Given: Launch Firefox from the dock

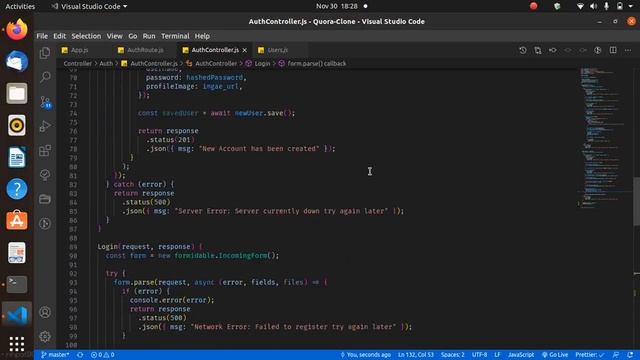Looking at the screenshot, I should point(17,29).
